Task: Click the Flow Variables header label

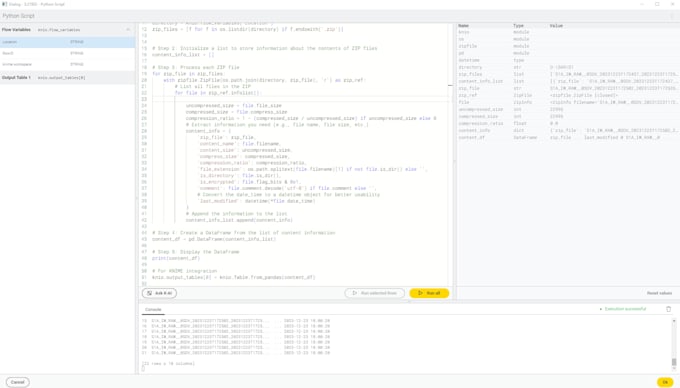Action: click(x=16, y=30)
